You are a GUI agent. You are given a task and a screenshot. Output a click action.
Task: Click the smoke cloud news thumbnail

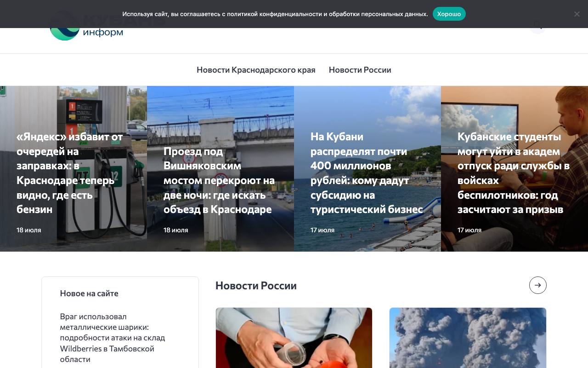[x=468, y=338]
